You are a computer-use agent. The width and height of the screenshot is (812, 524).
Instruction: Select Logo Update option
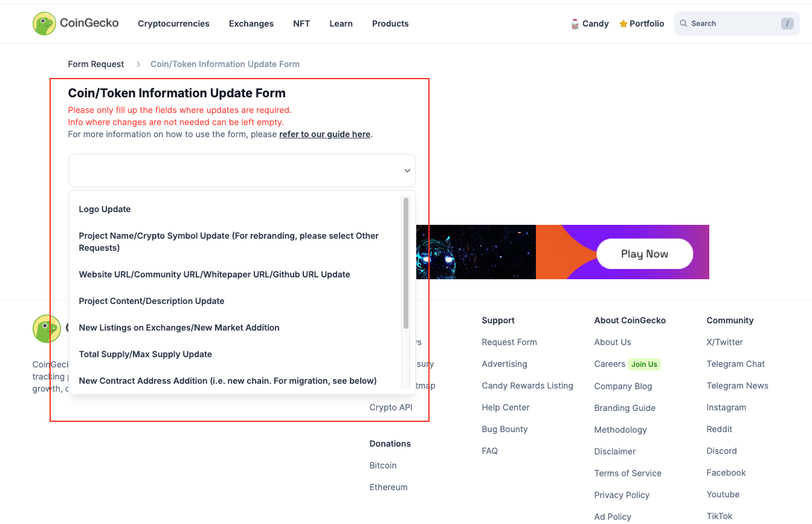(236, 209)
